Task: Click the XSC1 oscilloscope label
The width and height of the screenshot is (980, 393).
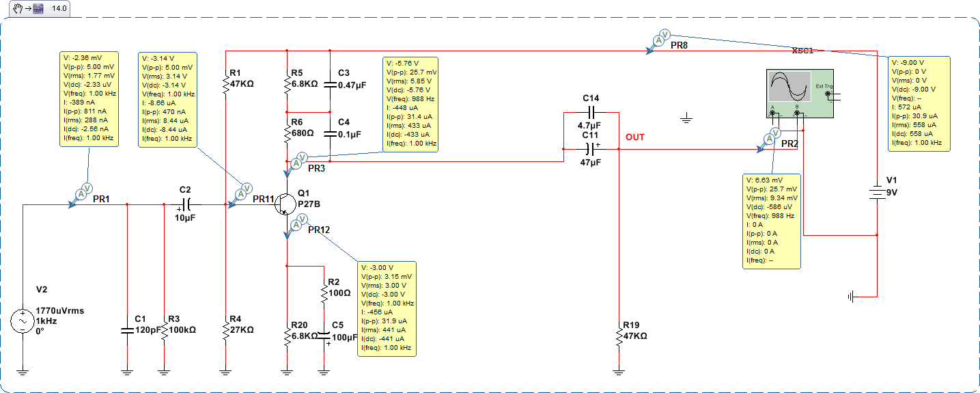Action: [802, 51]
